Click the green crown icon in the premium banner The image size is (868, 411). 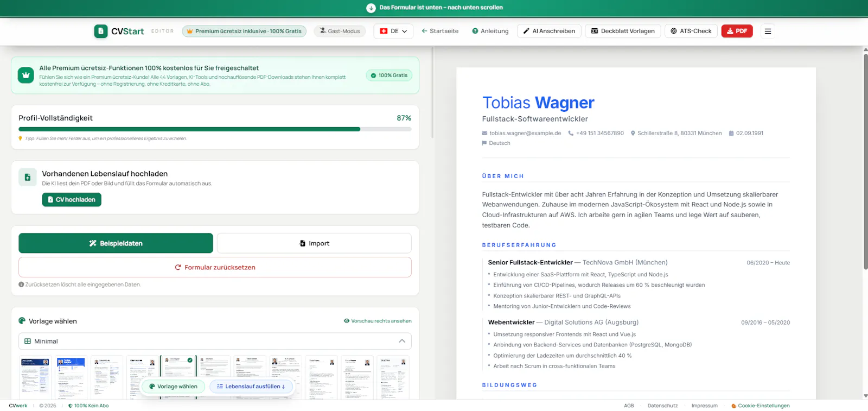(x=25, y=75)
